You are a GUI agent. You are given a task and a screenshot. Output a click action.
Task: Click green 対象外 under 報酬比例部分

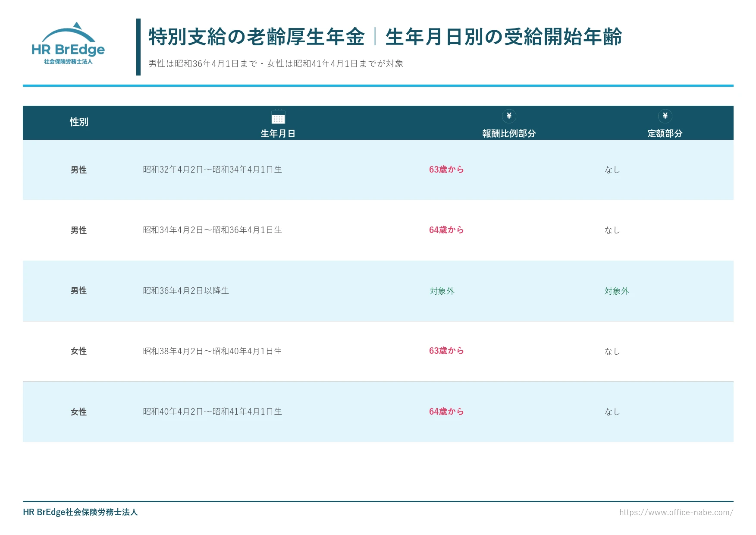click(442, 291)
